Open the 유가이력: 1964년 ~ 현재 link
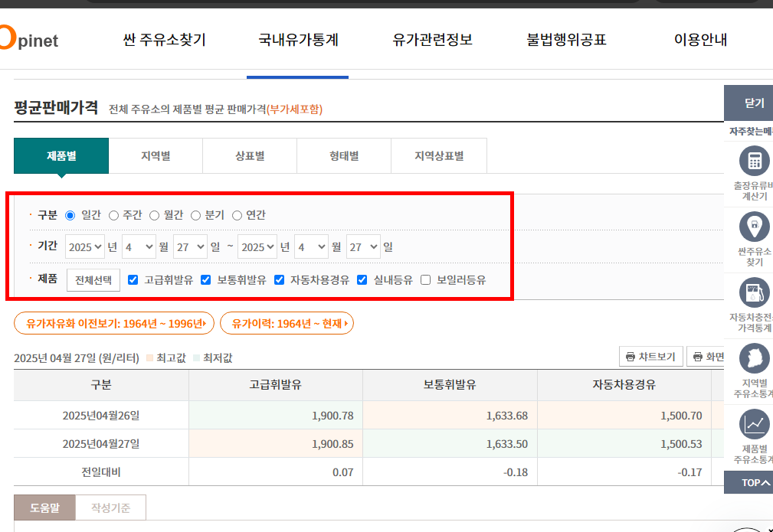Screen dimensions: 773x532 pos(287,323)
